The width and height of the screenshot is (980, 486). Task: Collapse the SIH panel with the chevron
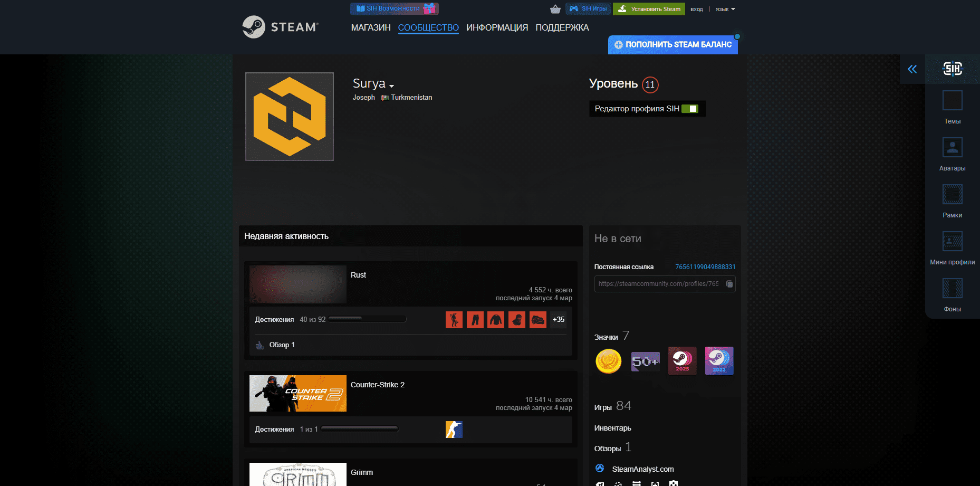coord(912,69)
